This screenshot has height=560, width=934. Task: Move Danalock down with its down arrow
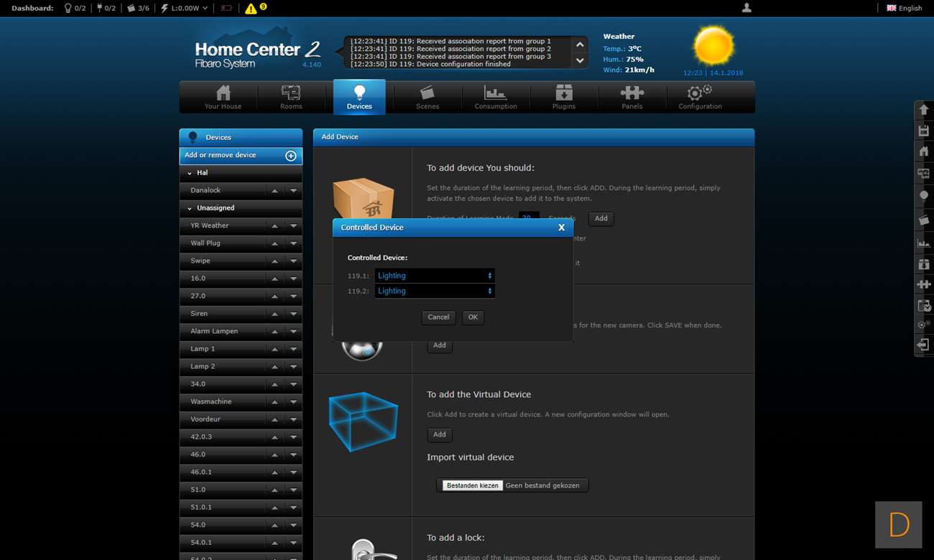[293, 191]
